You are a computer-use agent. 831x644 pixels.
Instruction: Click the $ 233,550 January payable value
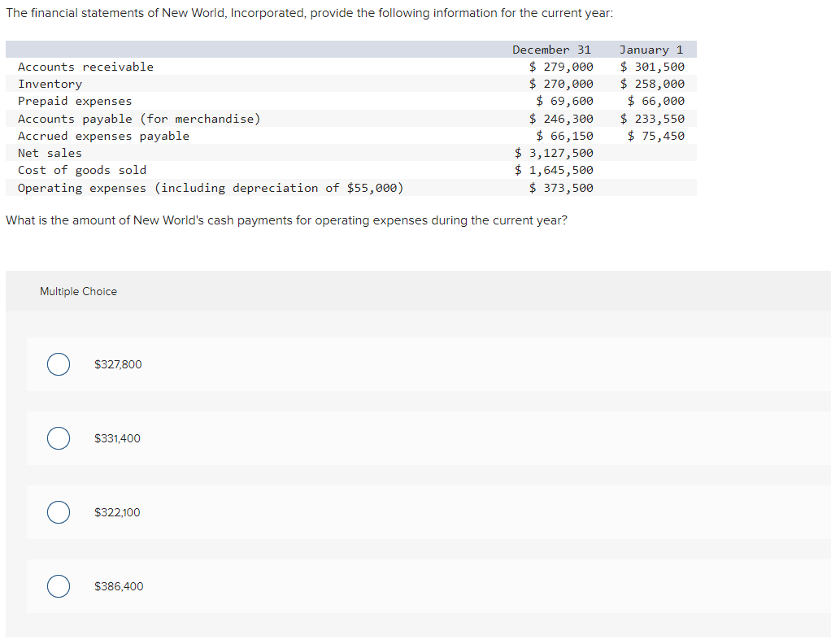[x=652, y=119]
